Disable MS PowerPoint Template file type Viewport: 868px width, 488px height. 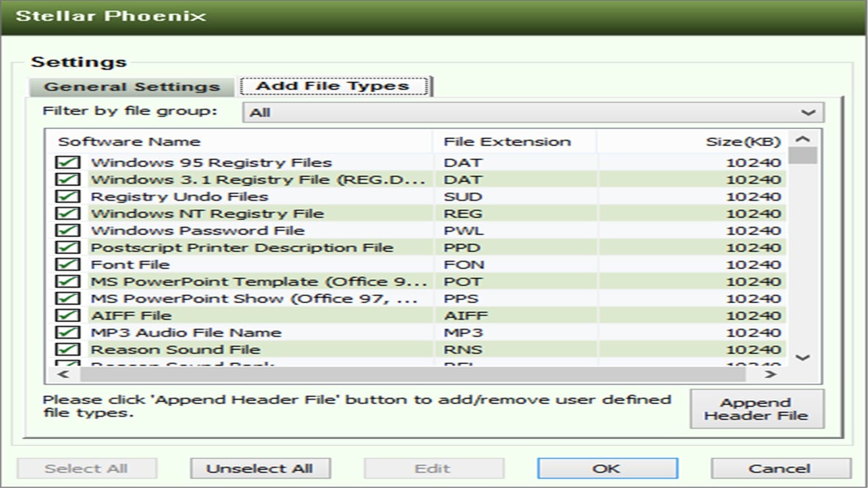pyautogui.click(x=67, y=281)
